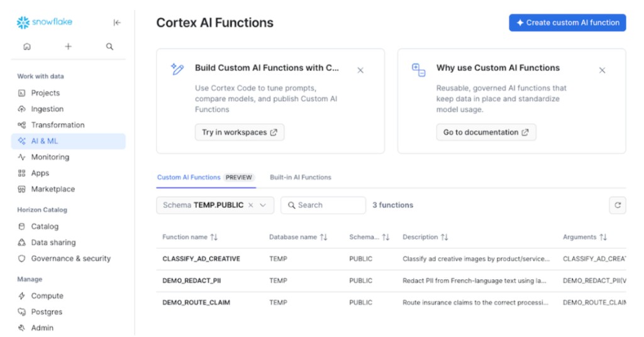The height and width of the screenshot is (337, 644).
Task: Click Try in workspaces button
Action: (x=240, y=133)
